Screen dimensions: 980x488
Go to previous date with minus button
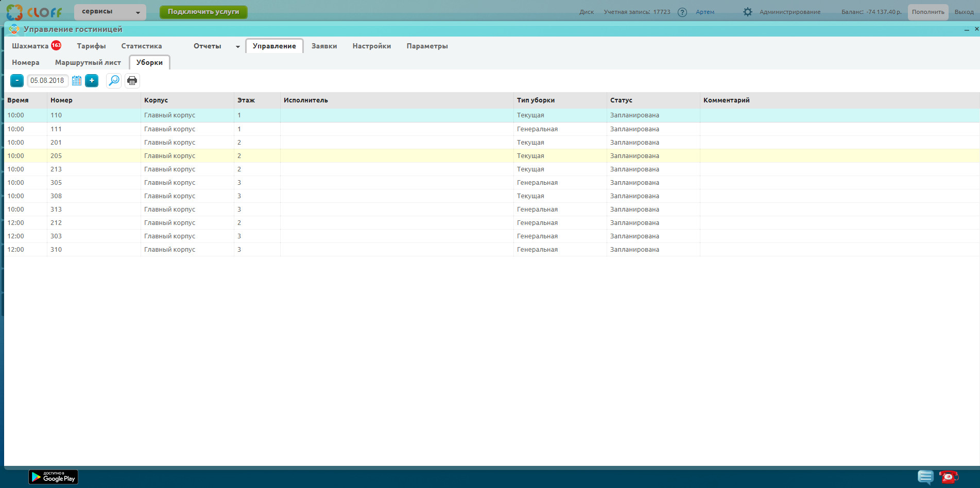[17, 80]
